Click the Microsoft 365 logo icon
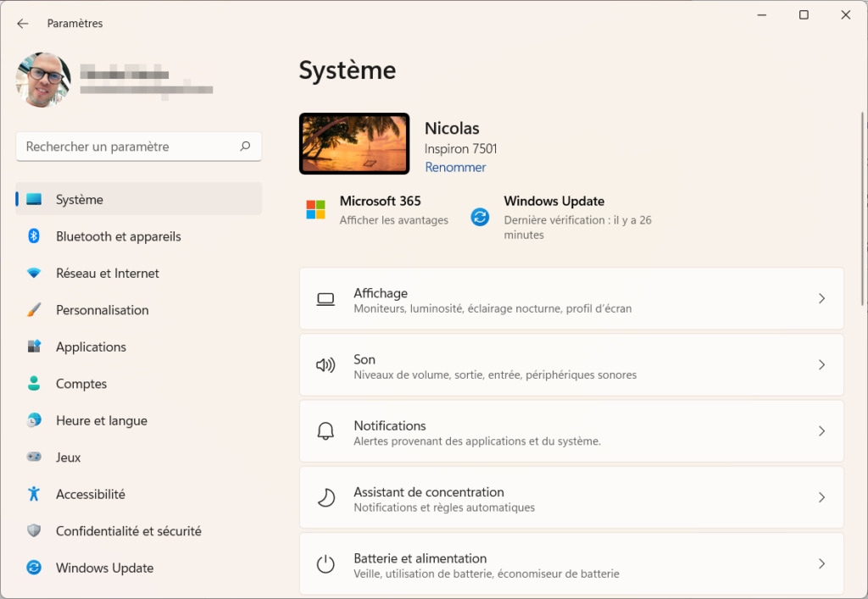Image resolution: width=868 pixels, height=599 pixels. 315,209
